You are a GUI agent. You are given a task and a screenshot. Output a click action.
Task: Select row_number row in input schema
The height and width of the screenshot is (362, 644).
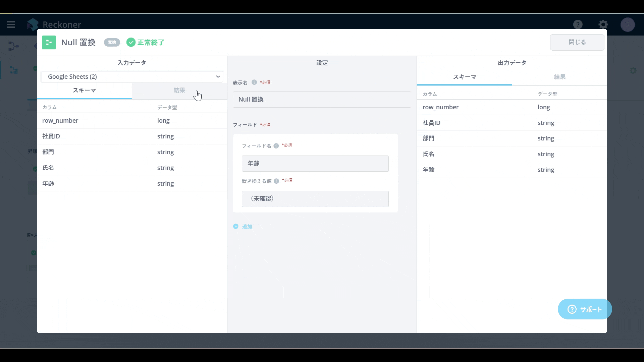(132, 121)
